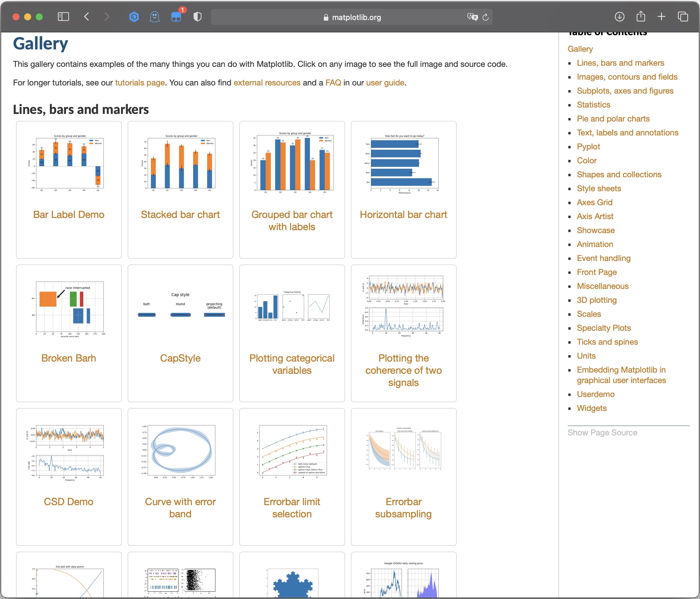The height and width of the screenshot is (599, 700).
Task: Open a new tab
Action: coord(662,17)
